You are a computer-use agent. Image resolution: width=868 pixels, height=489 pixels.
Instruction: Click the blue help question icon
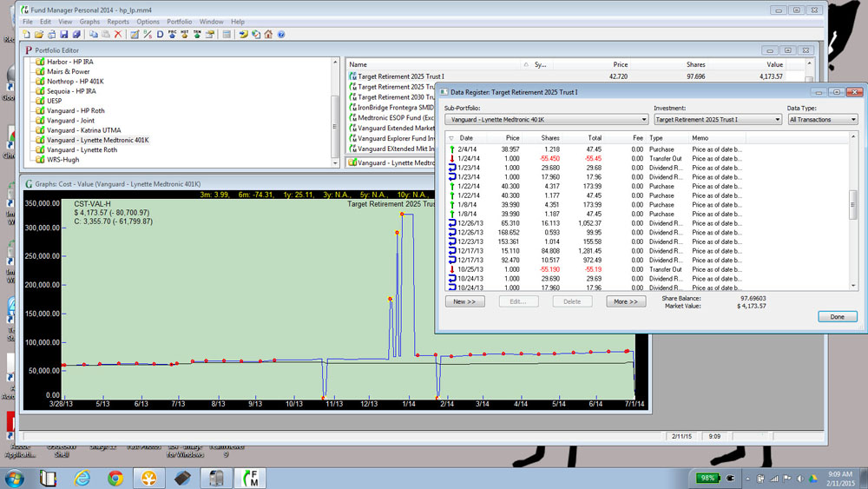[x=281, y=35]
